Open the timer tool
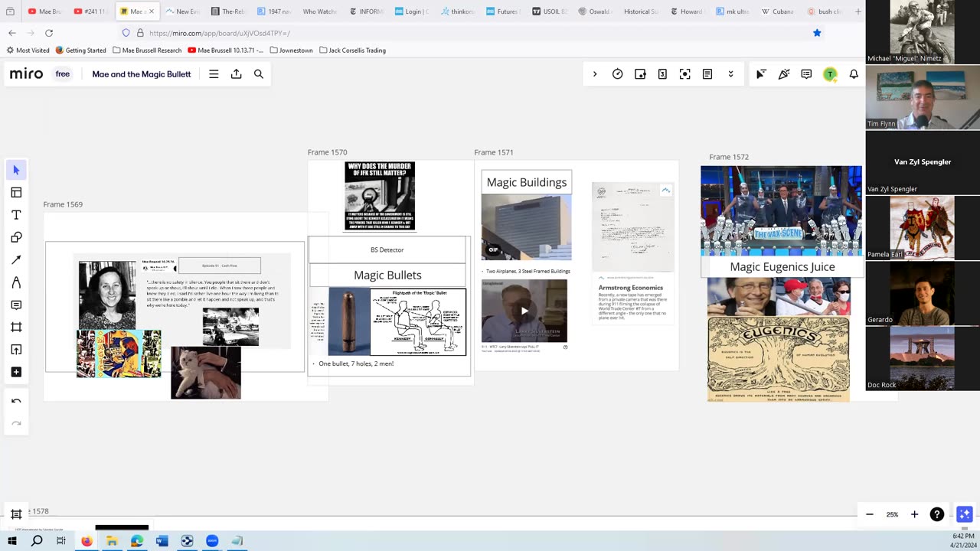 (x=617, y=74)
